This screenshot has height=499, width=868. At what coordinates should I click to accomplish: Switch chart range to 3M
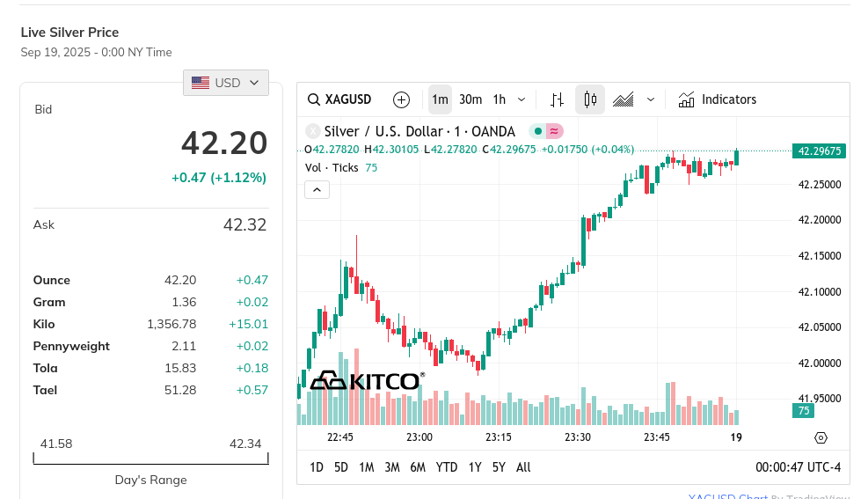pyautogui.click(x=392, y=467)
